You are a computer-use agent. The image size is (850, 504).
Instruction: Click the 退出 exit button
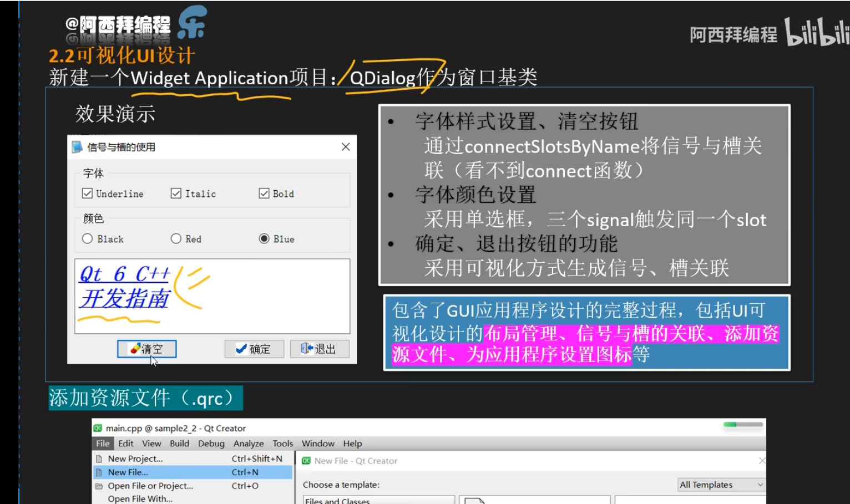(x=320, y=349)
